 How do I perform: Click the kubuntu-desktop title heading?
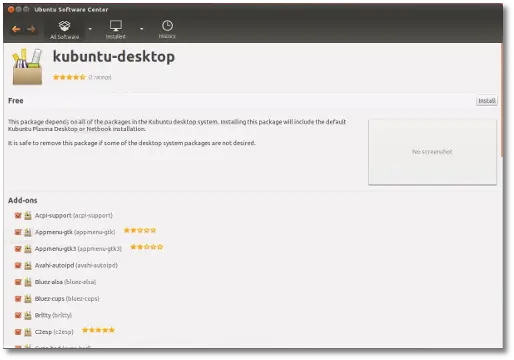tap(114, 57)
